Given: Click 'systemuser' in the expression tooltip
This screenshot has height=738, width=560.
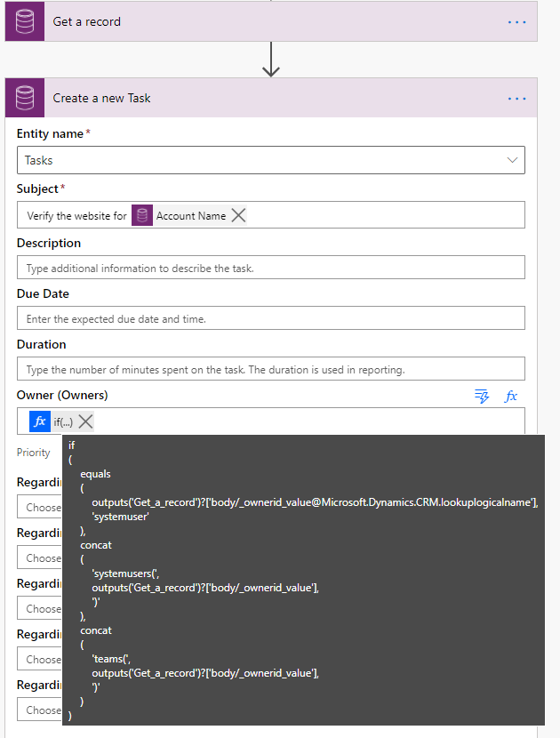Looking at the screenshot, I should click(x=121, y=517).
